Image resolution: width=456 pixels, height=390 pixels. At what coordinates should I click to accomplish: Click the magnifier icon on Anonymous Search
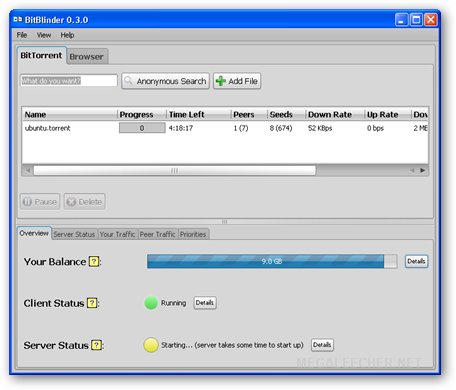coord(128,81)
